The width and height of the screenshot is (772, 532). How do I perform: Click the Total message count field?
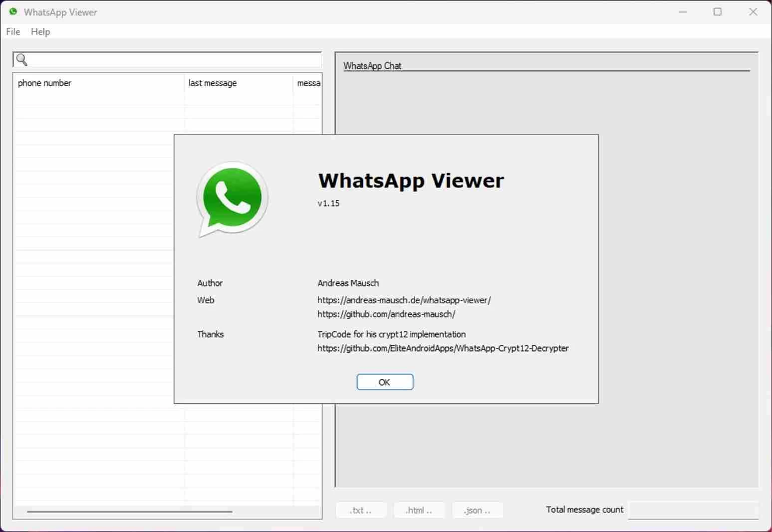coord(693,510)
